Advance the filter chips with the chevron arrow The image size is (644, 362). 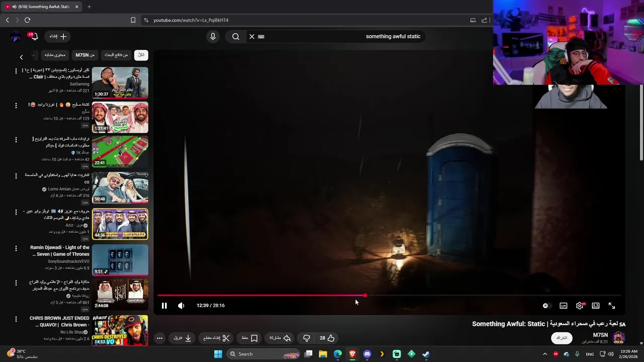coord(21,57)
